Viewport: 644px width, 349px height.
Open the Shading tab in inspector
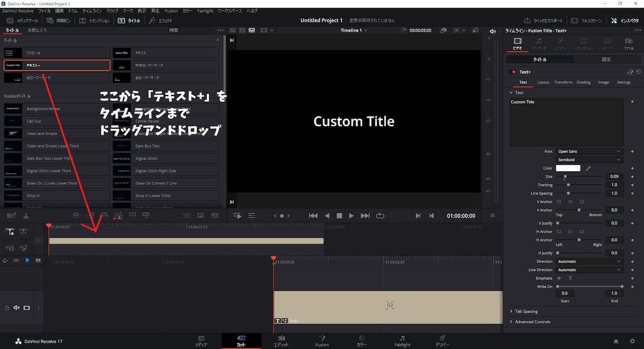[x=583, y=82]
